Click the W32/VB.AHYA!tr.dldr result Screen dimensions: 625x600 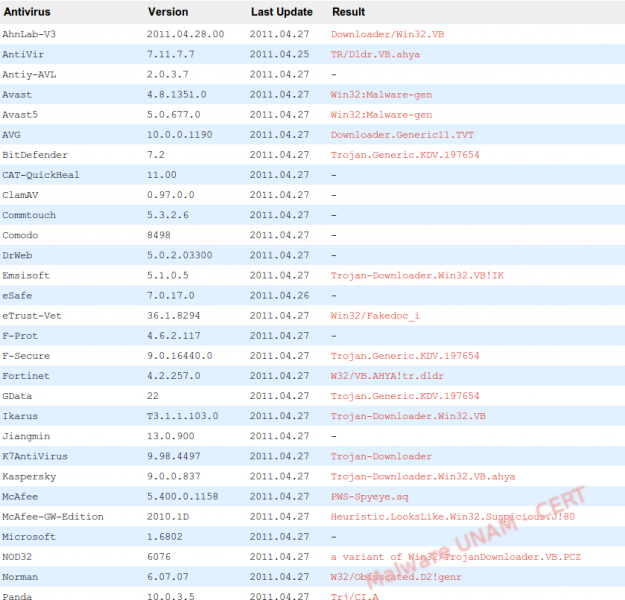click(x=387, y=376)
